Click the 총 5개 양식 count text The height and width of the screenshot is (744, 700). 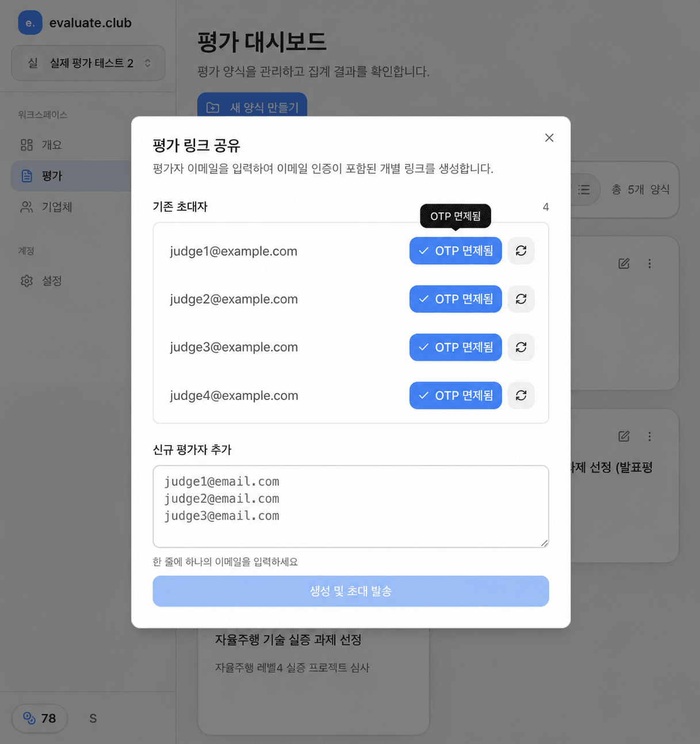point(640,189)
